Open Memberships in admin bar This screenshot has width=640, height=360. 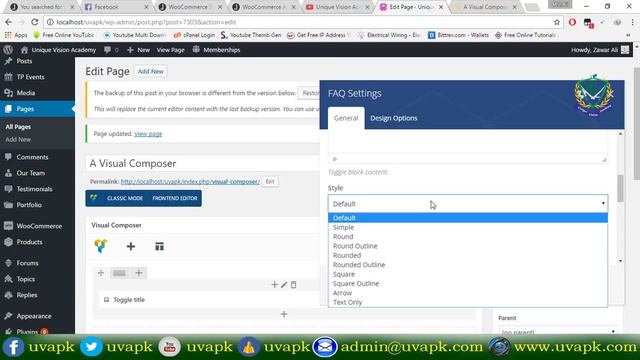click(216, 50)
